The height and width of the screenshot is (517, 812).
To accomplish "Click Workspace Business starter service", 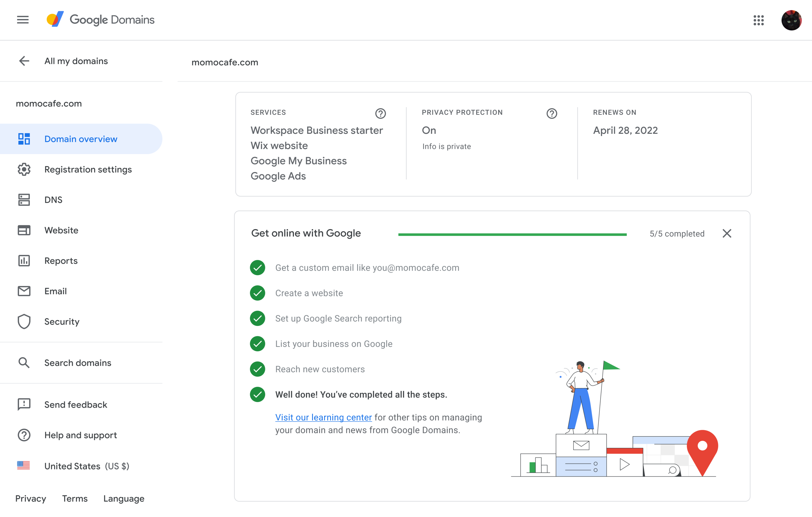I will (x=317, y=131).
